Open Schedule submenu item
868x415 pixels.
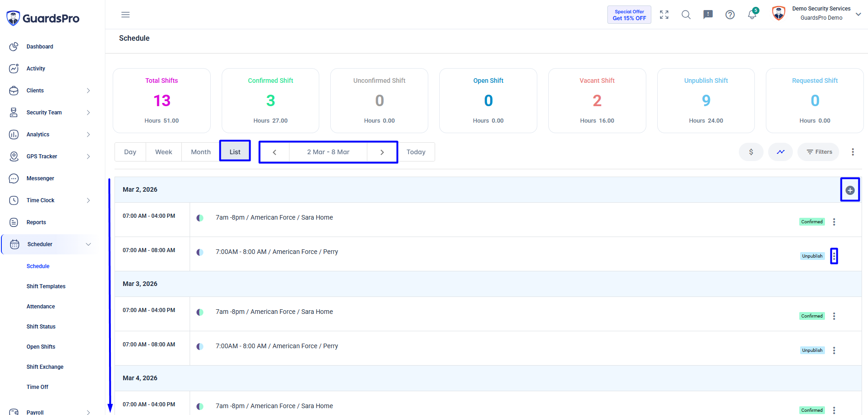(x=38, y=266)
